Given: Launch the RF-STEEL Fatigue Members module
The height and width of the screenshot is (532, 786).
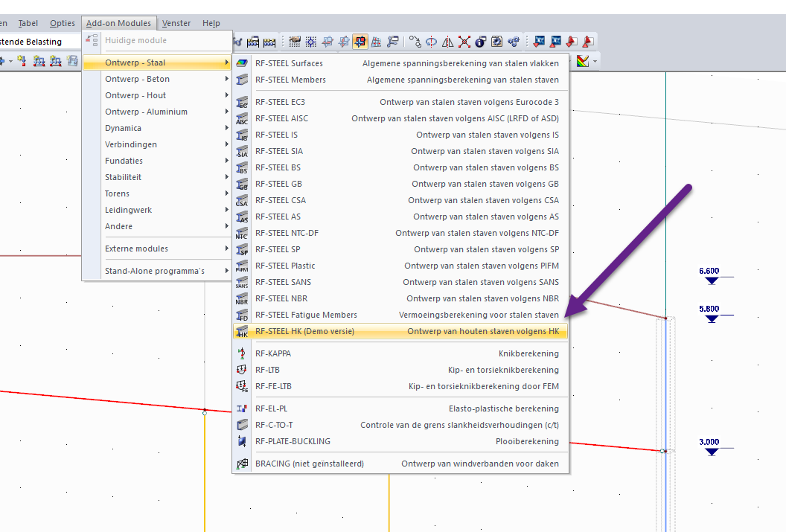Looking at the screenshot, I should [x=400, y=315].
